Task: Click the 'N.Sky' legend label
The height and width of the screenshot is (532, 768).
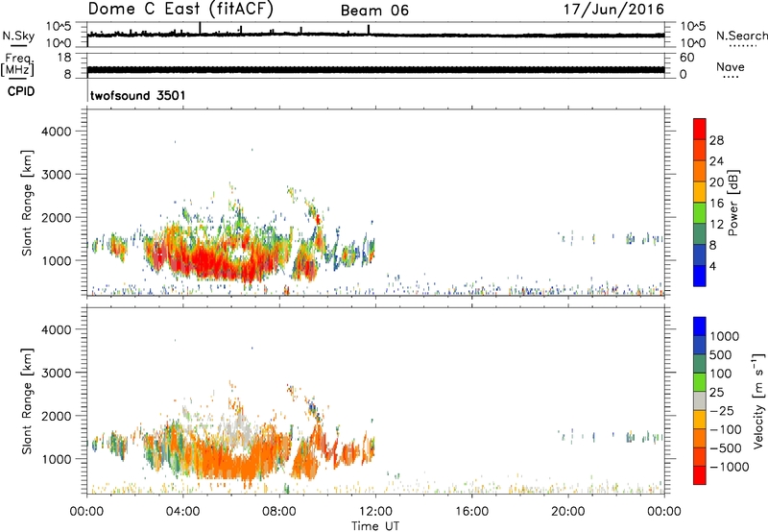Action: tap(18, 36)
